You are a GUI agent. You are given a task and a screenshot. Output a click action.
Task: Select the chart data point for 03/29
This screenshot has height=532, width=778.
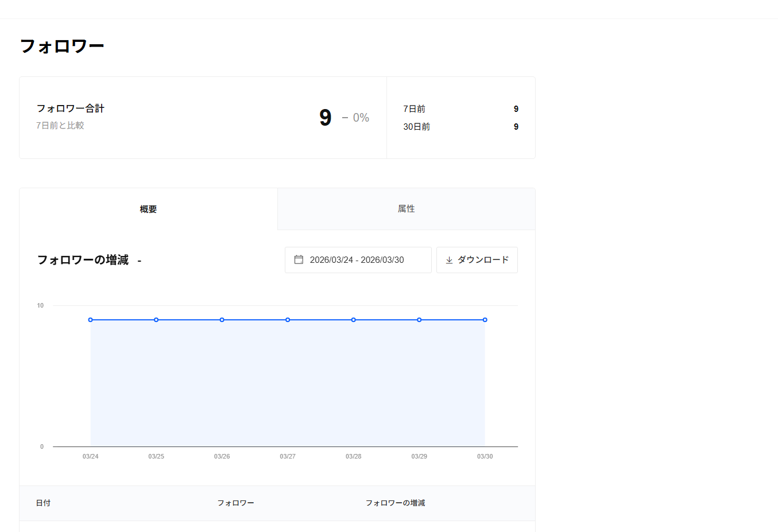pyautogui.click(x=419, y=320)
